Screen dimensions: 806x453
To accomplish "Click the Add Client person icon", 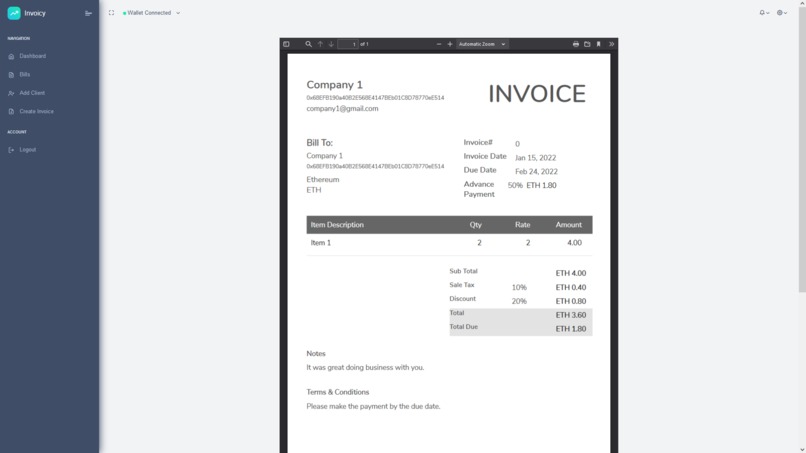I will (11, 94).
